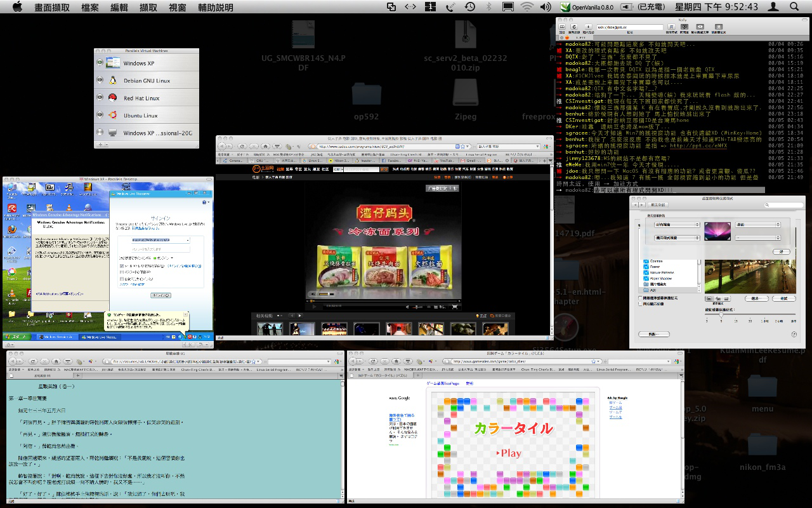The width and height of the screenshot is (812, 508).
Task: Click the screen saver start time slider
Action: click(x=721, y=315)
